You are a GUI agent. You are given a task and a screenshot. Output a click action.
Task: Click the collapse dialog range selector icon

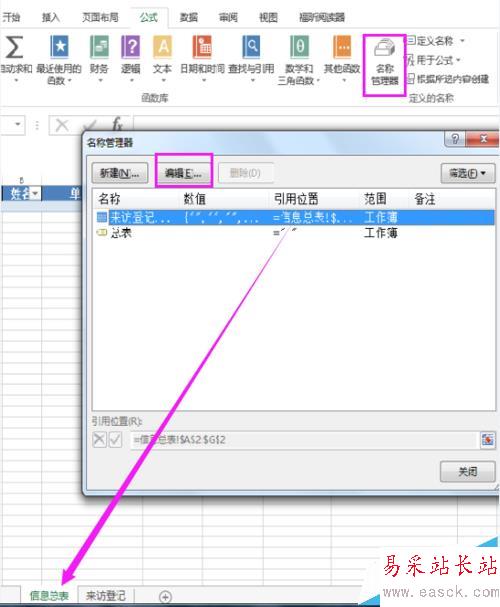coord(488,440)
